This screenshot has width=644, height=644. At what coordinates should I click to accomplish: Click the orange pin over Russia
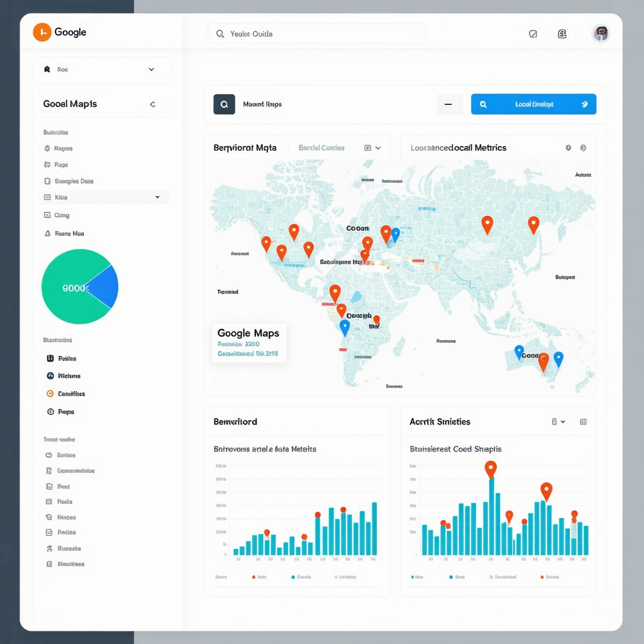[x=487, y=224]
